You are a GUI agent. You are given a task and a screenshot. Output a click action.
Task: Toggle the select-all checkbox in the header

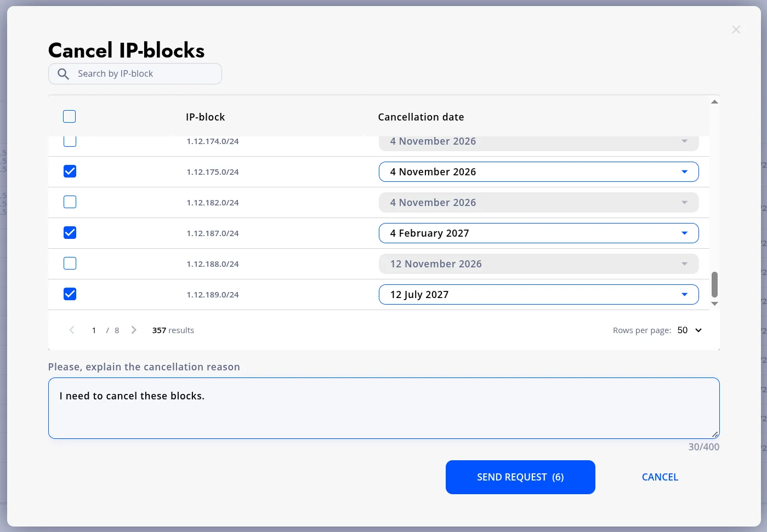click(70, 117)
